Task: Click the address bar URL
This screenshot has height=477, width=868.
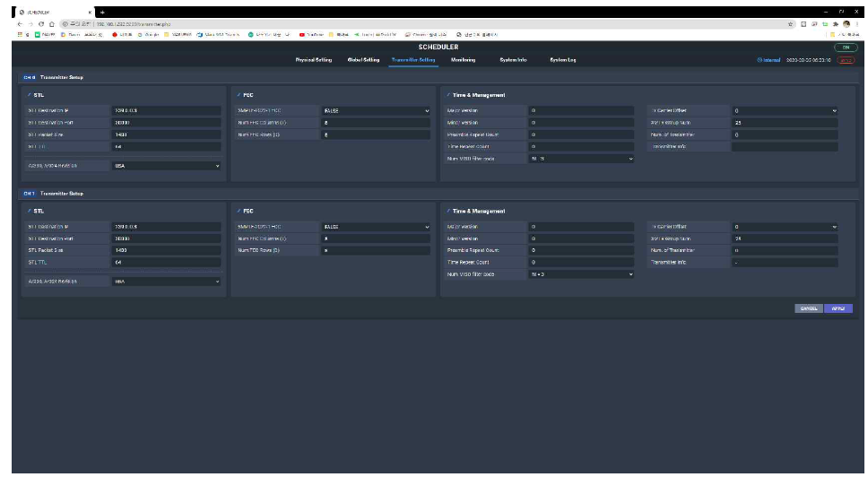Action: (134, 24)
